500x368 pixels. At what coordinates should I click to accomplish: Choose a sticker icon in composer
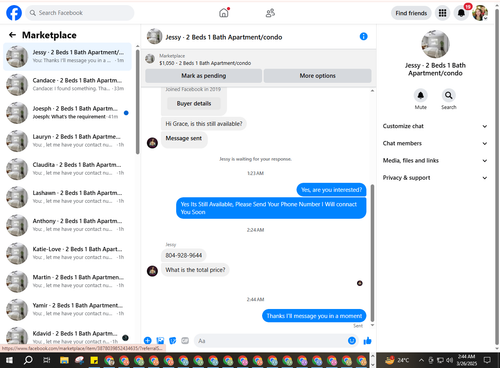(173, 340)
